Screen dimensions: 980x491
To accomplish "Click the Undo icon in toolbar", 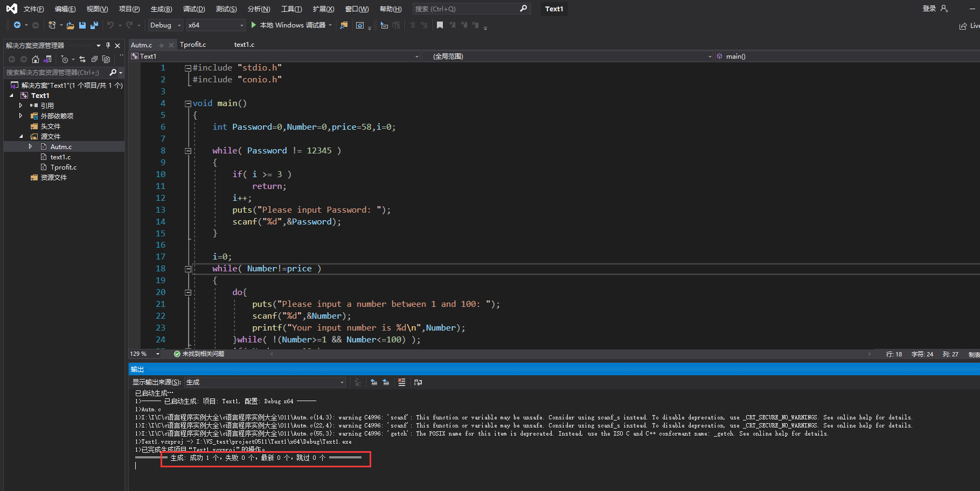I will point(111,25).
